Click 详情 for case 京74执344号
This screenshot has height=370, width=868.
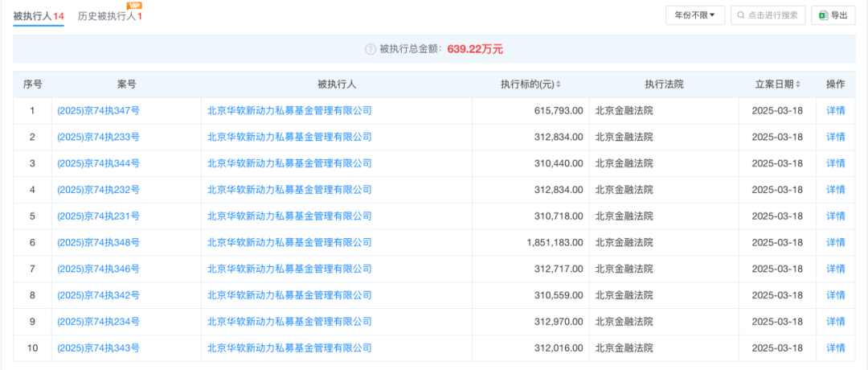pyautogui.click(x=836, y=163)
